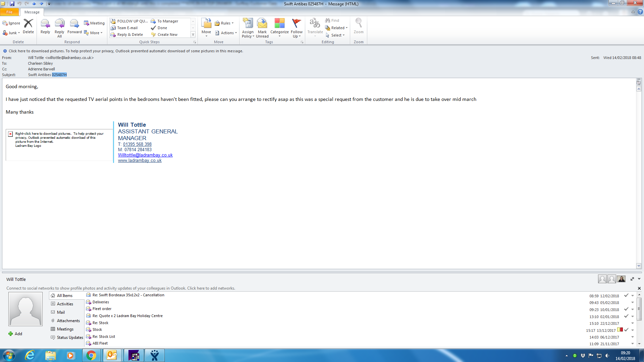
Task: Delete this message with the X icon
Action: pyautogui.click(x=28, y=24)
